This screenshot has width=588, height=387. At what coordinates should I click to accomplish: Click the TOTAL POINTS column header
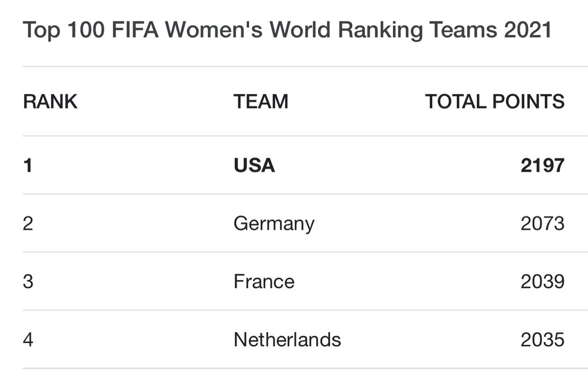[x=495, y=102]
